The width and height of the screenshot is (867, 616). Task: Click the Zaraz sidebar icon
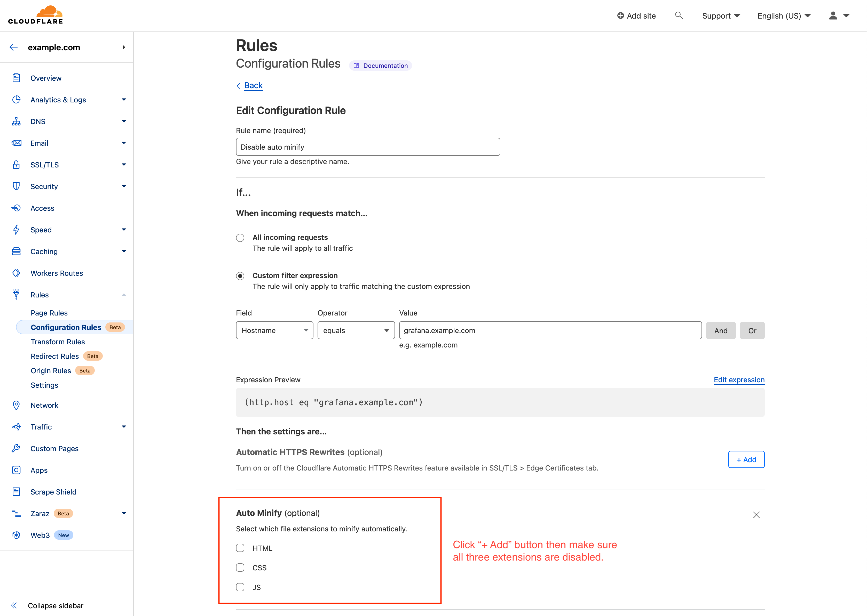coord(16,513)
